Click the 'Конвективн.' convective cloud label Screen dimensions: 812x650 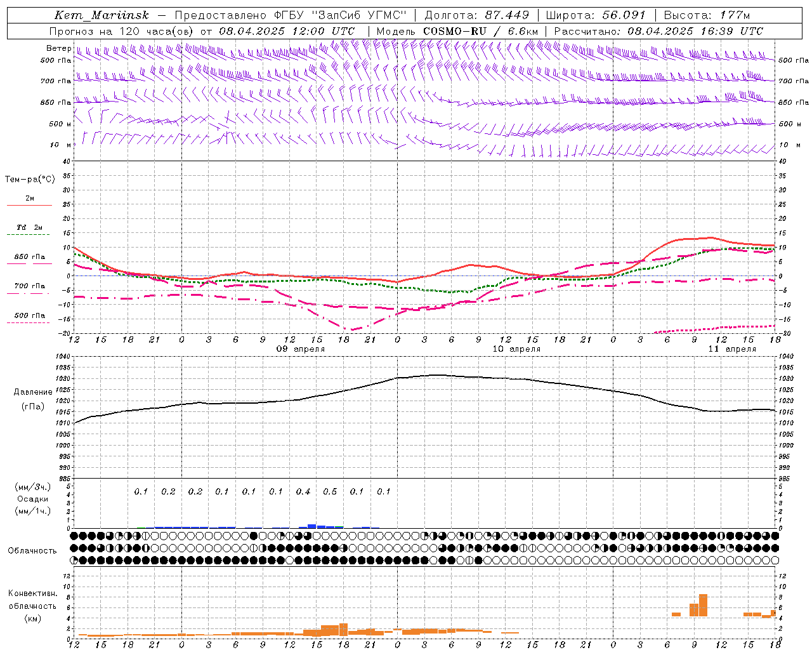33,594
